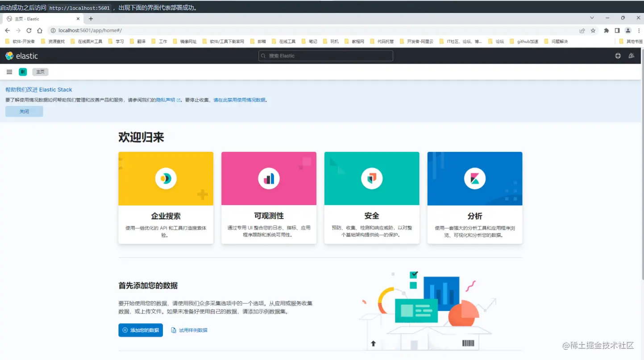Click the page's vertical scrollbar
Screen dimensions: 644x360
click(642, 165)
